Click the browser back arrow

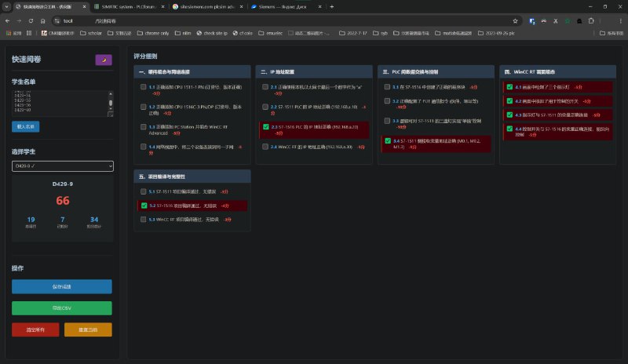tap(8, 20)
